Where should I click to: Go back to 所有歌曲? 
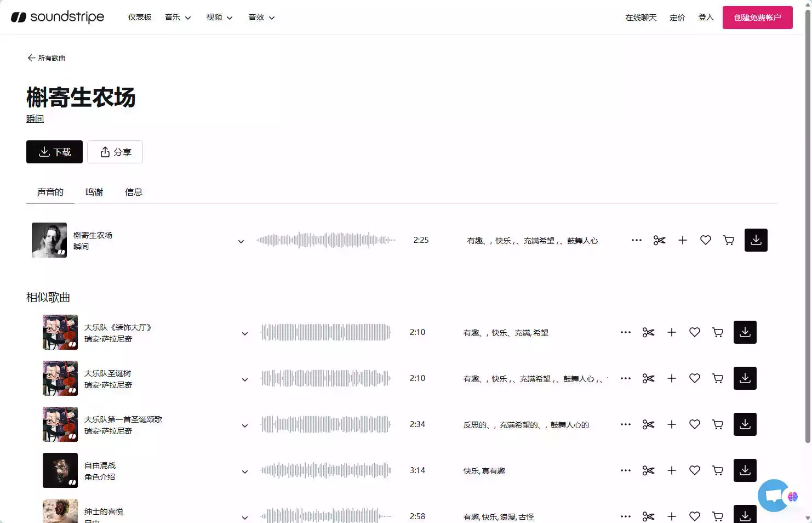(x=47, y=58)
